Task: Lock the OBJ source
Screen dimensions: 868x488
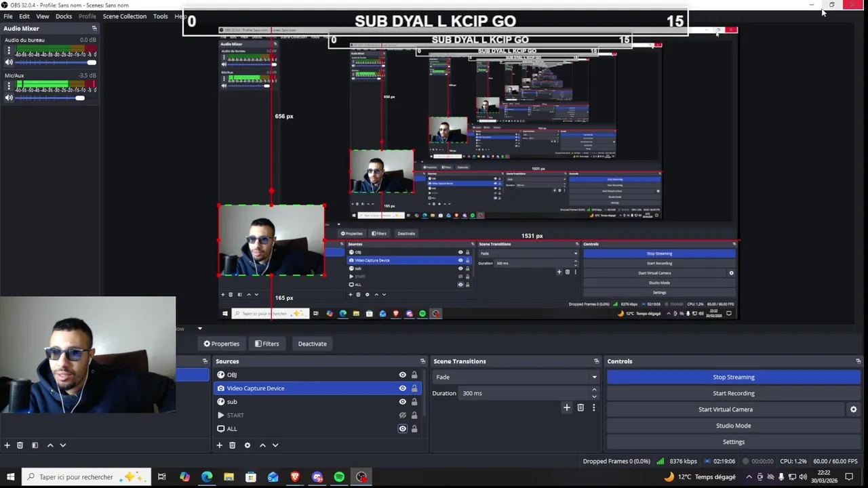Action: coord(414,375)
